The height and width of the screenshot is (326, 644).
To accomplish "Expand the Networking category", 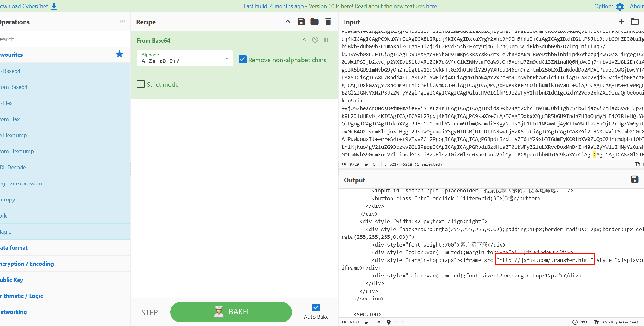I will (65, 312).
